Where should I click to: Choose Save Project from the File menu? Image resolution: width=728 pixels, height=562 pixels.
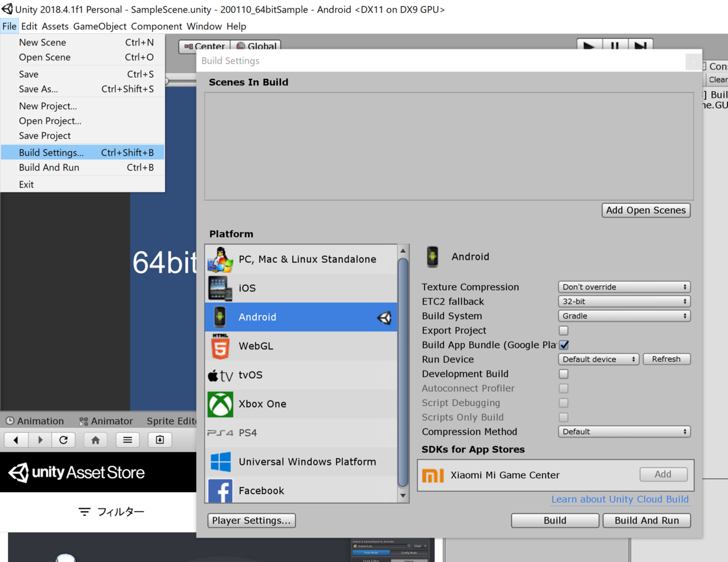point(83,135)
